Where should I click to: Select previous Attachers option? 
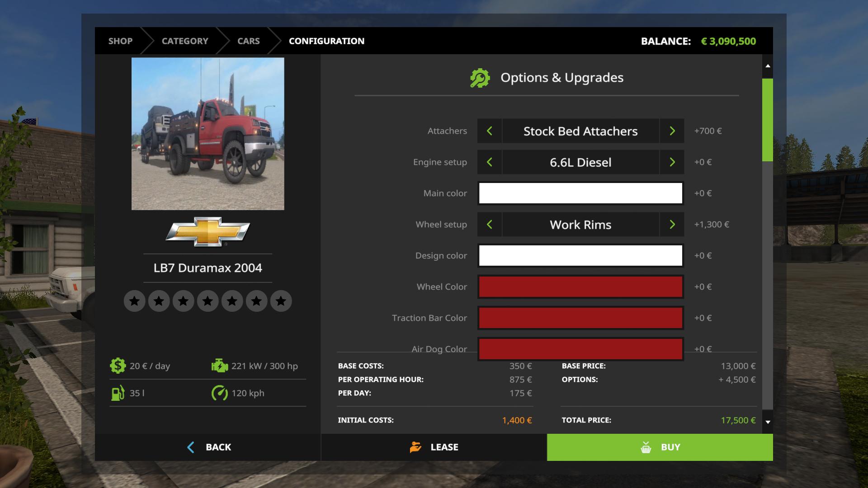pos(490,131)
